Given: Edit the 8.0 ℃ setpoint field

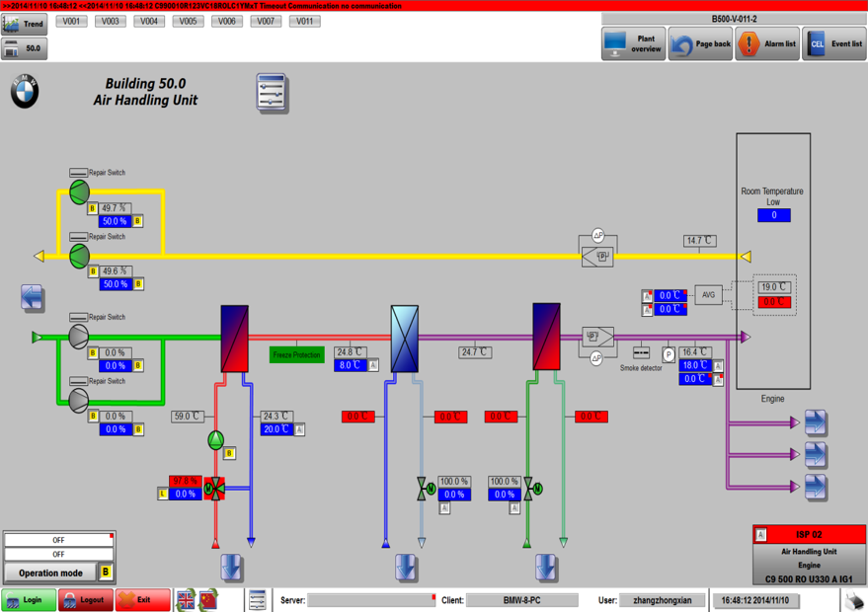Looking at the screenshot, I should pos(351,365).
